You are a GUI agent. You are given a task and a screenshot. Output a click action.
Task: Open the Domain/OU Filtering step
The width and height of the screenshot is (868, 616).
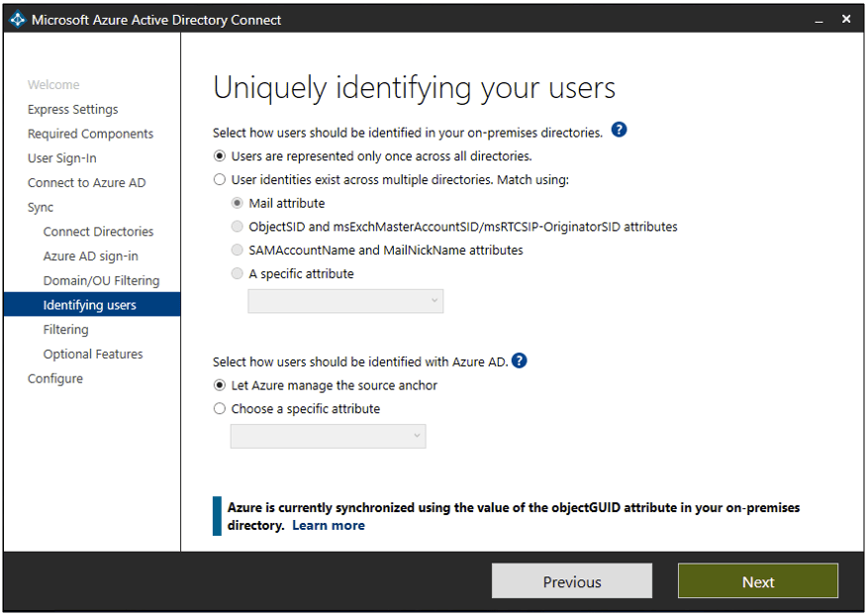101,281
